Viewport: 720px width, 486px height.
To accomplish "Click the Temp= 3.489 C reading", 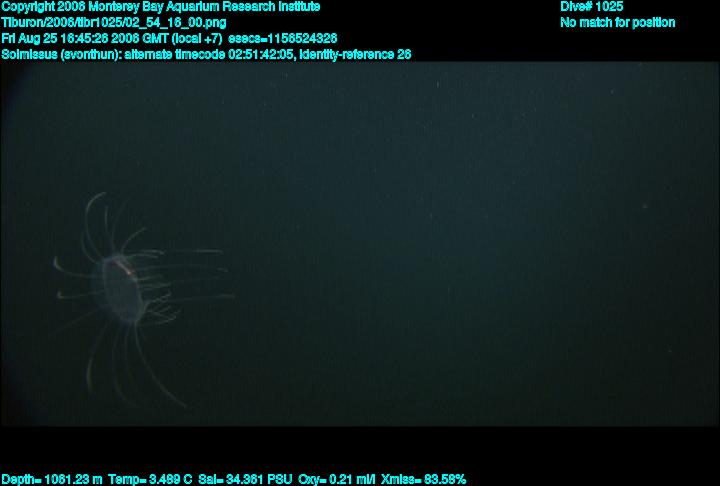I will click(x=150, y=480).
